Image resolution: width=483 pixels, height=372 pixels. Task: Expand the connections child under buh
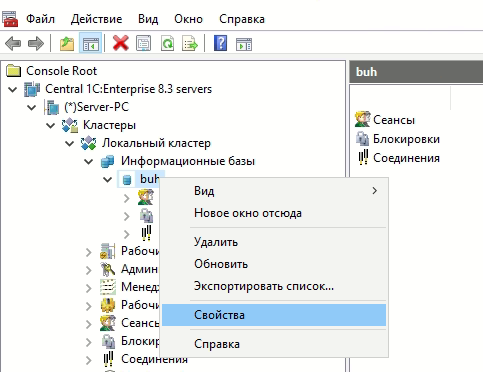click(x=127, y=235)
